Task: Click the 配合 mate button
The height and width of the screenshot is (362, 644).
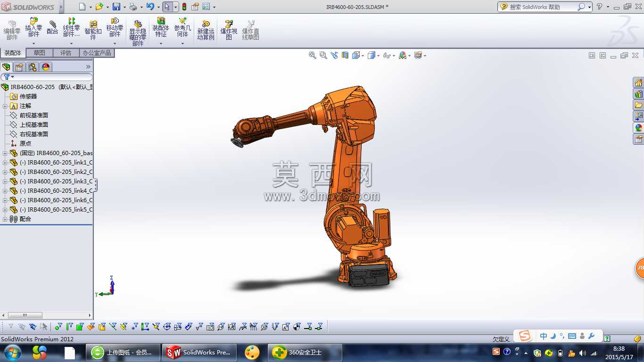Action: click(x=52, y=28)
